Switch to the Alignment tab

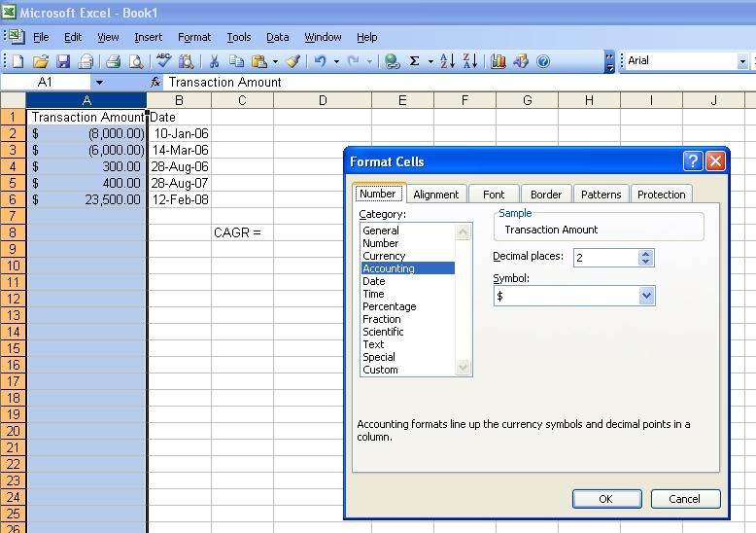tap(436, 195)
